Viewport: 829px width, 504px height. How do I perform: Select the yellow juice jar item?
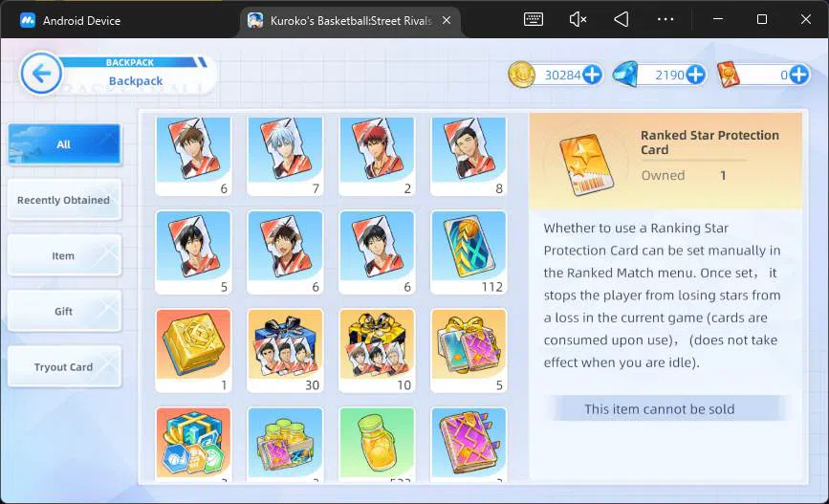377,445
